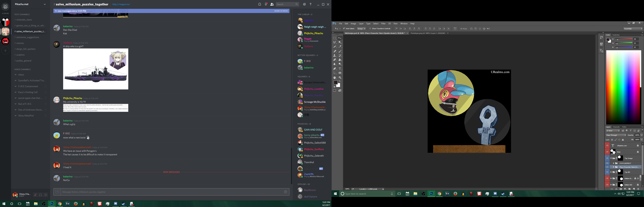This screenshot has height=207, width=644.
Task: Create a new layer group
Action: click(630, 189)
